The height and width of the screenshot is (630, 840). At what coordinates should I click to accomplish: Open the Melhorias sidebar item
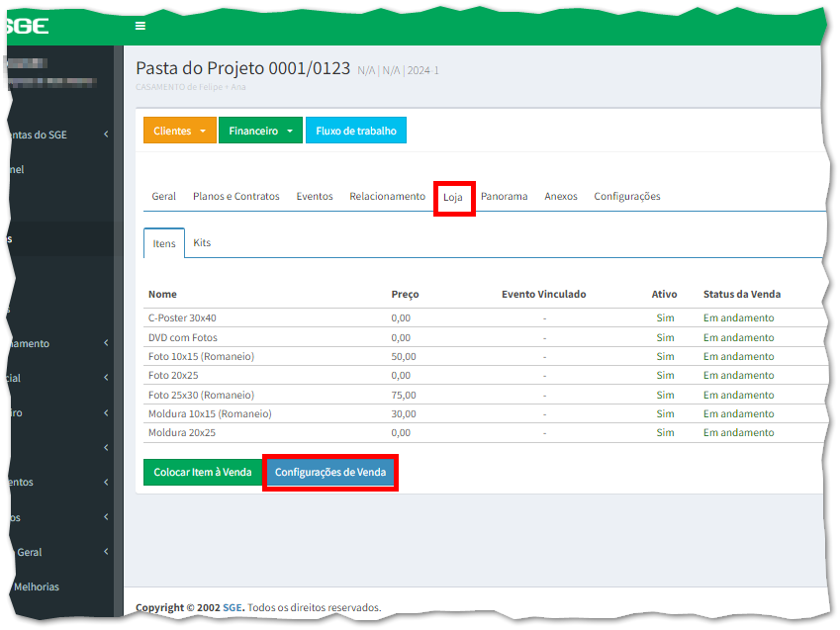[37, 586]
